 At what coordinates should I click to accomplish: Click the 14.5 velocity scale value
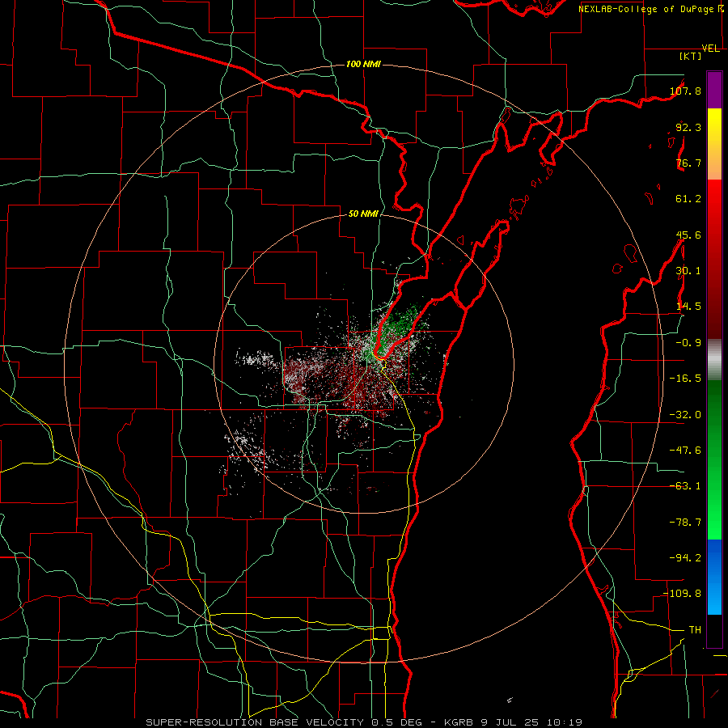click(688, 307)
